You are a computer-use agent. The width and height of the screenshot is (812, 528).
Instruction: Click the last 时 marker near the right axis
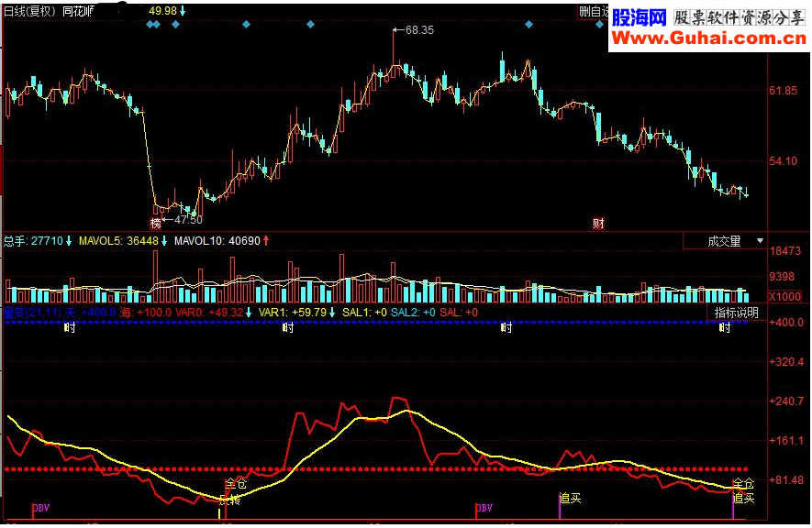724,330
